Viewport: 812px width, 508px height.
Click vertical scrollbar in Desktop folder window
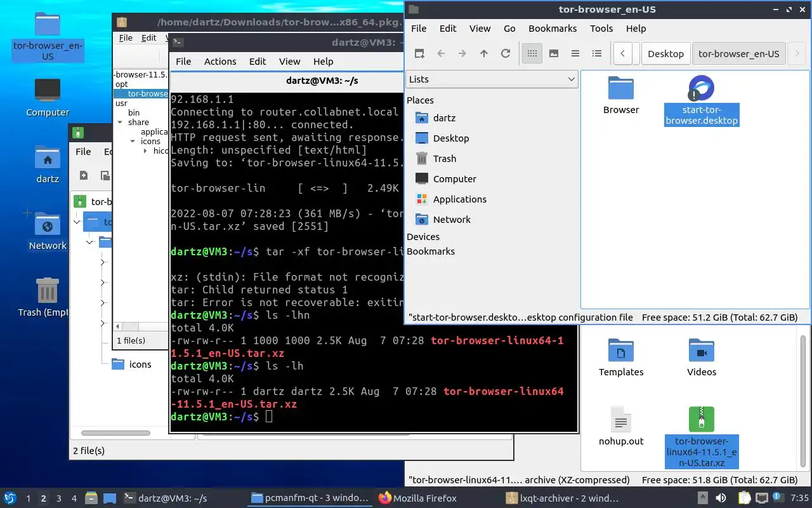[x=804, y=400]
